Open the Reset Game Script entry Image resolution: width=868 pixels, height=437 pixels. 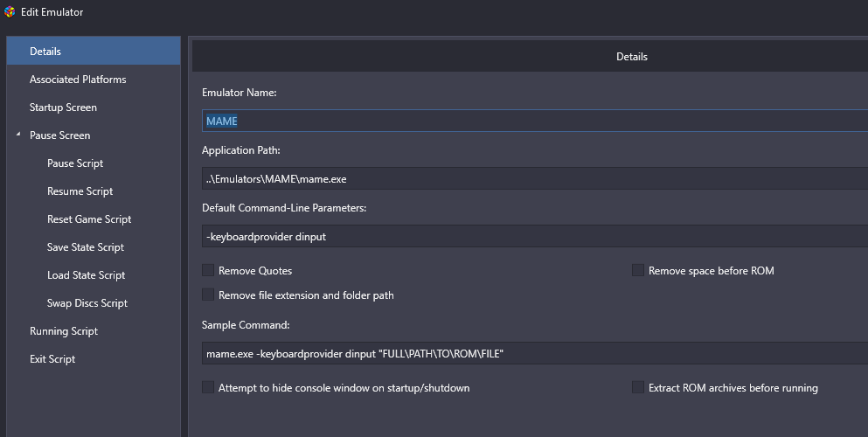pos(89,219)
